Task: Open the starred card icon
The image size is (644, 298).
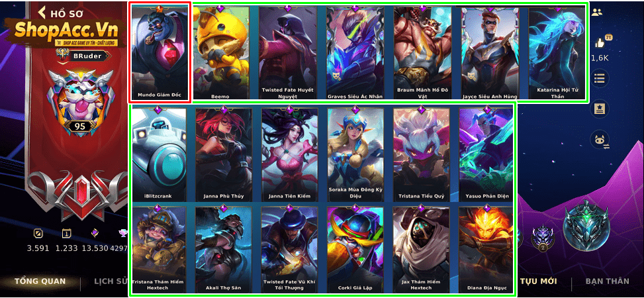Action: pos(600,109)
